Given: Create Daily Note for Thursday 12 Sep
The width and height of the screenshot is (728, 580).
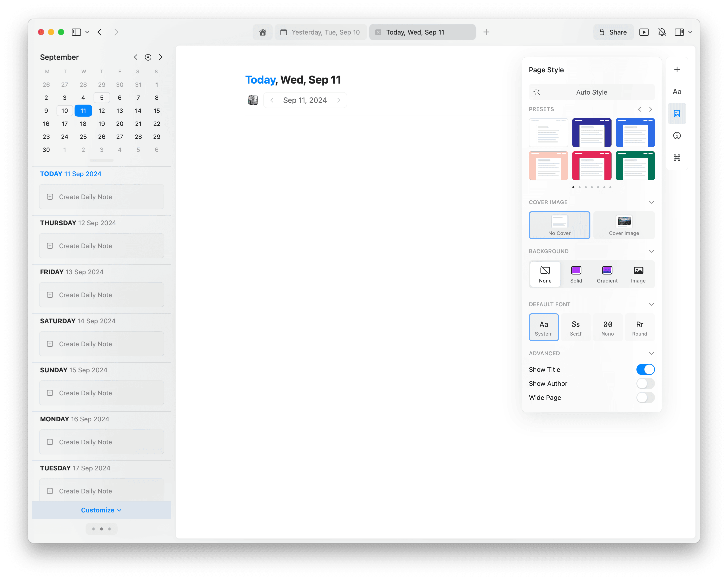Looking at the screenshot, I should click(101, 246).
